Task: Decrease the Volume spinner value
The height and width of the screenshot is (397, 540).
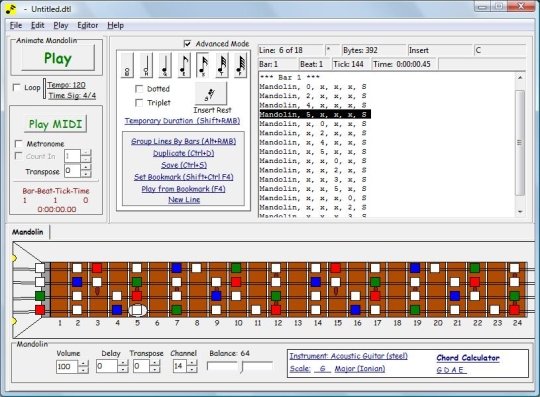Action: (x=83, y=370)
